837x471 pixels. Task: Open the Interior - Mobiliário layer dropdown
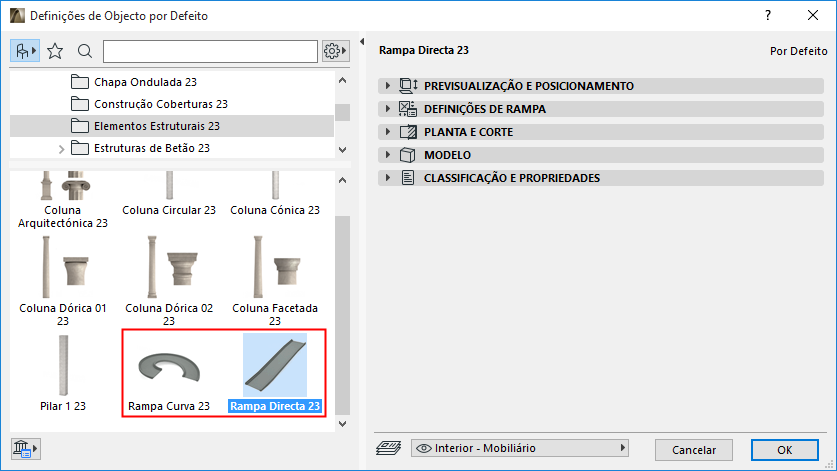520,448
